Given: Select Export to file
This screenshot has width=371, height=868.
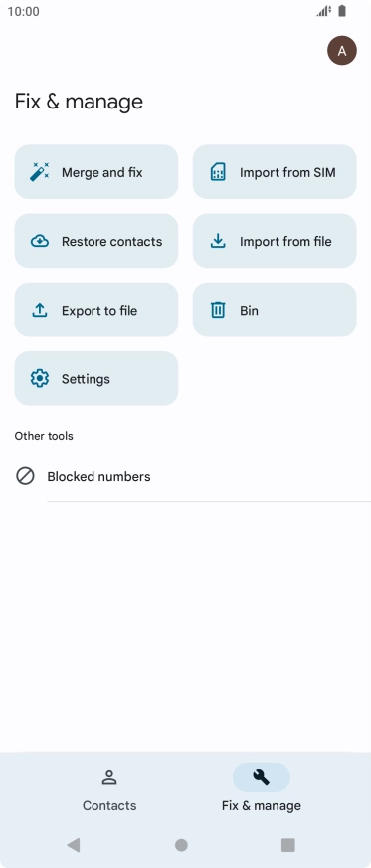Looking at the screenshot, I should point(96,310).
